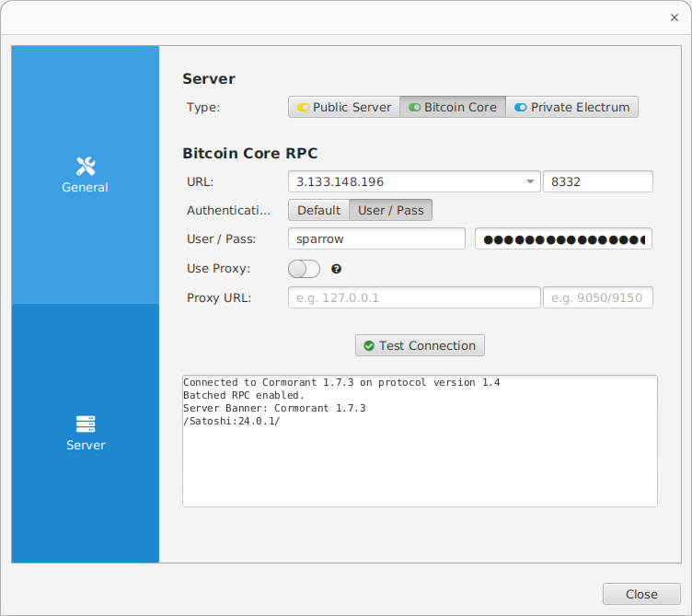Close the dialog with the X icon
Image resolution: width=692 pixels, height=616 pixels.
click(674, 17)
